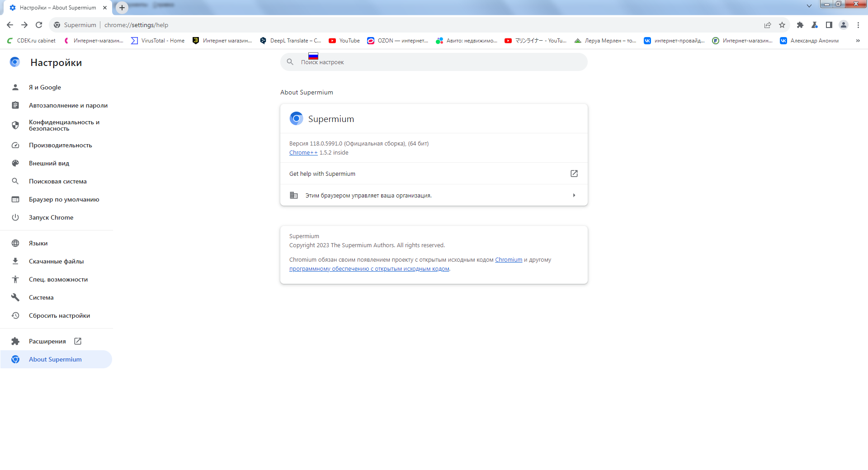This screenshot has width=868, height=470.
Task: Click the magnifier icon in settings search
Action: (290, 62)
